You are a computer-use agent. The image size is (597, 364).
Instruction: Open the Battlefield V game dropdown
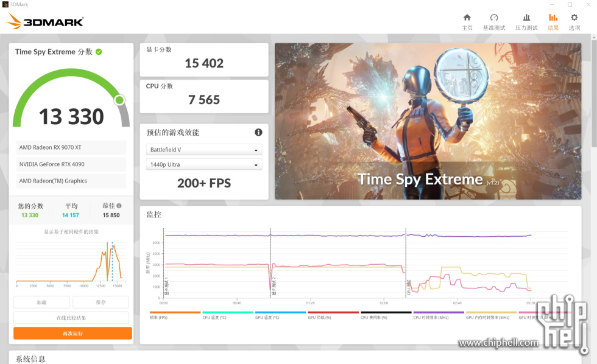[x=204, y=150]
